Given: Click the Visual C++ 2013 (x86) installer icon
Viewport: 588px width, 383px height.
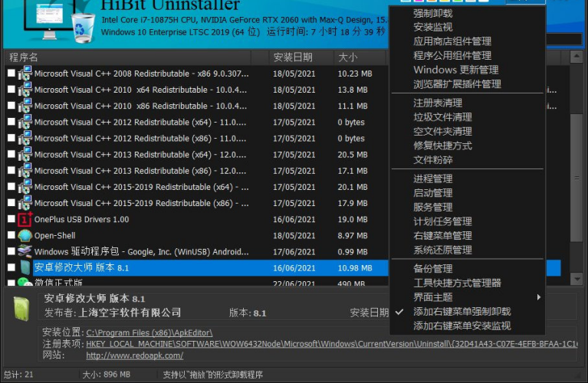Looking at the screenshot, I should pyautogui.click(x=25, y=171).
